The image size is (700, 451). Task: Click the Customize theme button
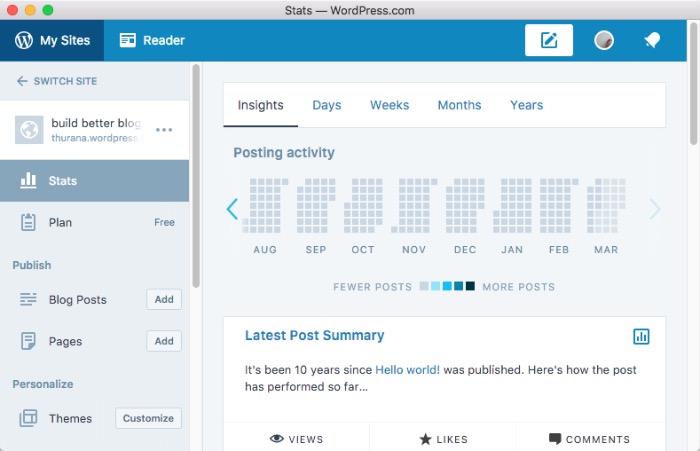[148, 418]
